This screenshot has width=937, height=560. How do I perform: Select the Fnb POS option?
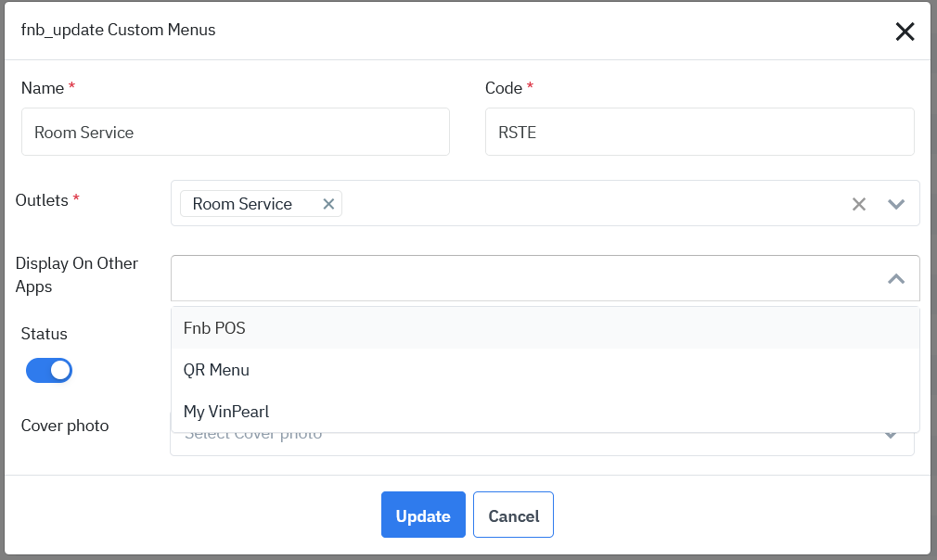[x=214, y=328]
